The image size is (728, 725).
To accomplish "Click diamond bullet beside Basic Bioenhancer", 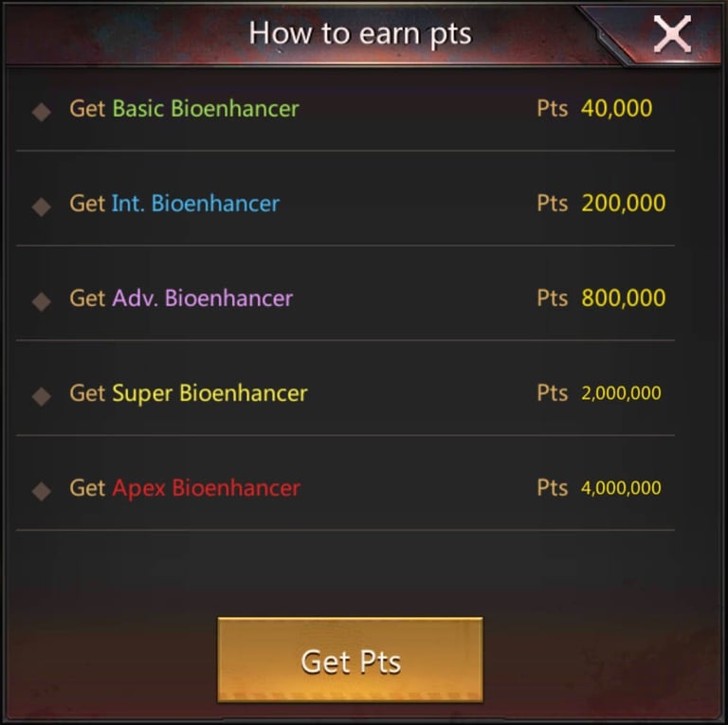I will tap(42, 112).
